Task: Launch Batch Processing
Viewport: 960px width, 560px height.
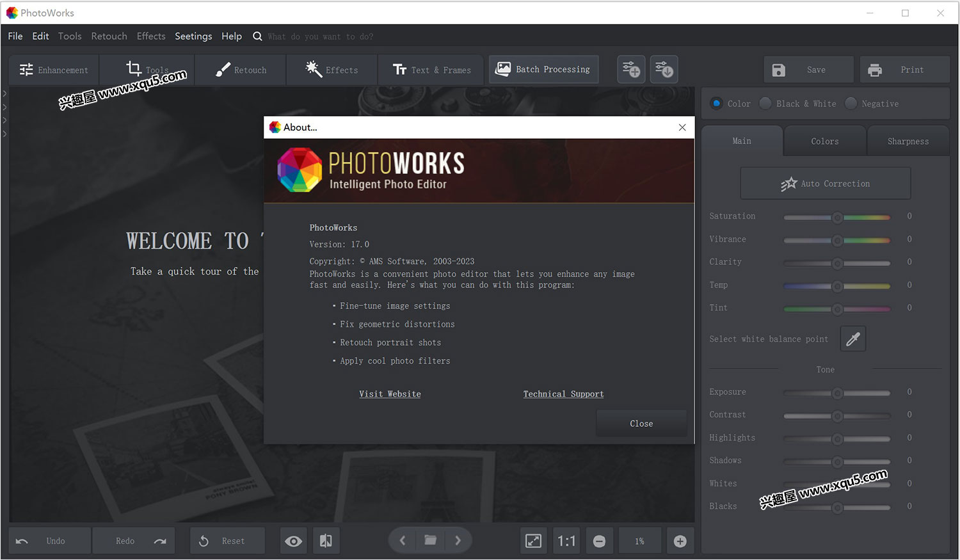Action: coord(544,69)
